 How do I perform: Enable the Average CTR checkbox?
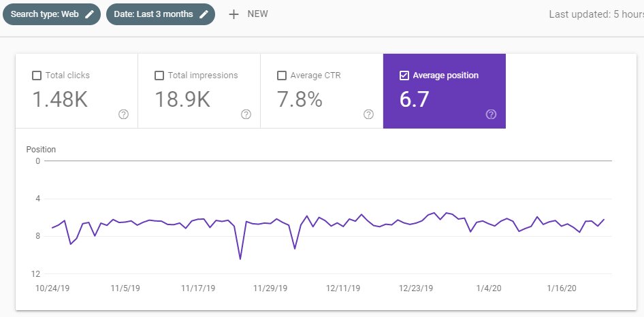point(282,76)
